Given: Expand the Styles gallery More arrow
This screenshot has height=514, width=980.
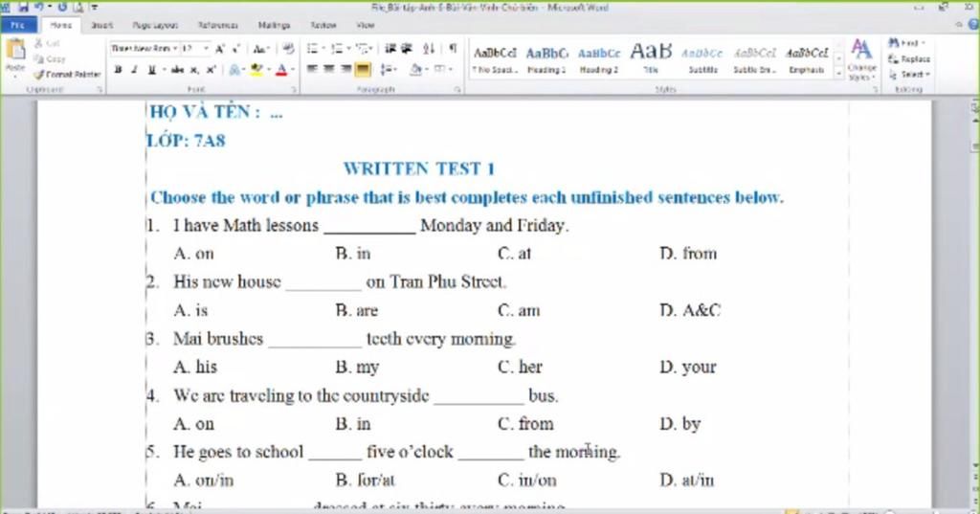Looking at the screenshot, I should point(838,74).
